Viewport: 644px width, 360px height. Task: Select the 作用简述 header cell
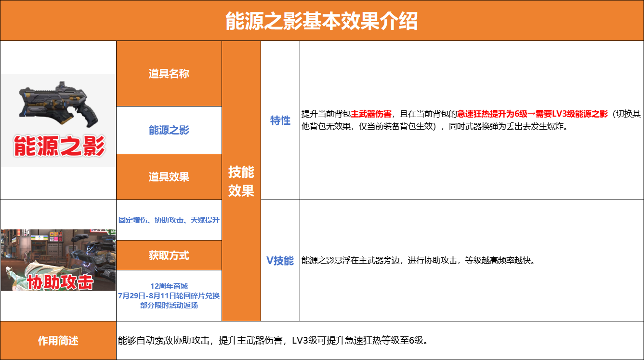coord(58,341)
